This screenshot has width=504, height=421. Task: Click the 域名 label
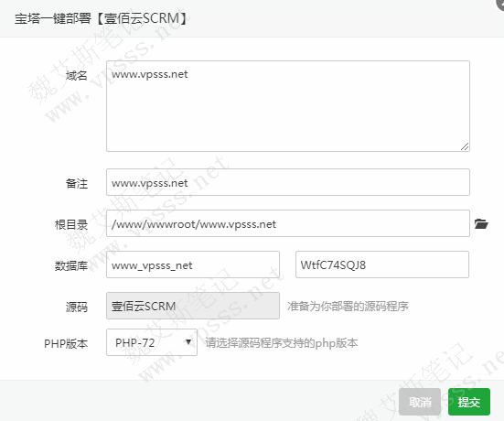(x=77, y=76)
